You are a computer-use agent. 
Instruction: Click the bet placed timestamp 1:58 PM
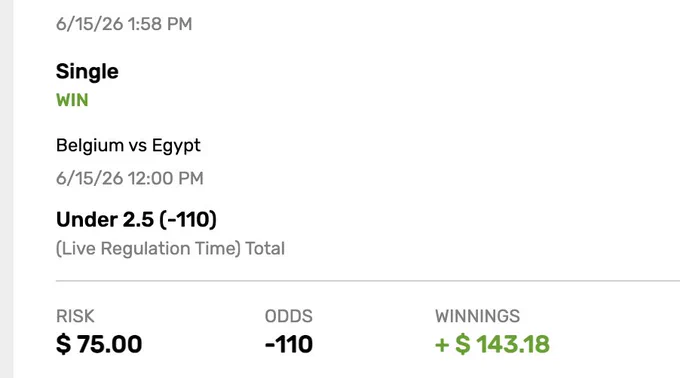click(x=124, y=24)
